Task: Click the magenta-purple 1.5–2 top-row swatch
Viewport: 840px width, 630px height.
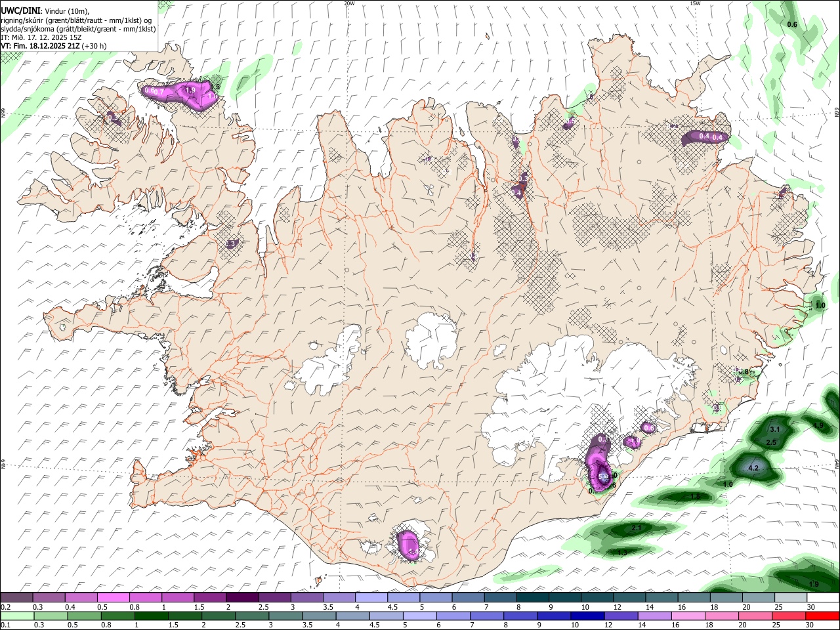Action: 210,597
